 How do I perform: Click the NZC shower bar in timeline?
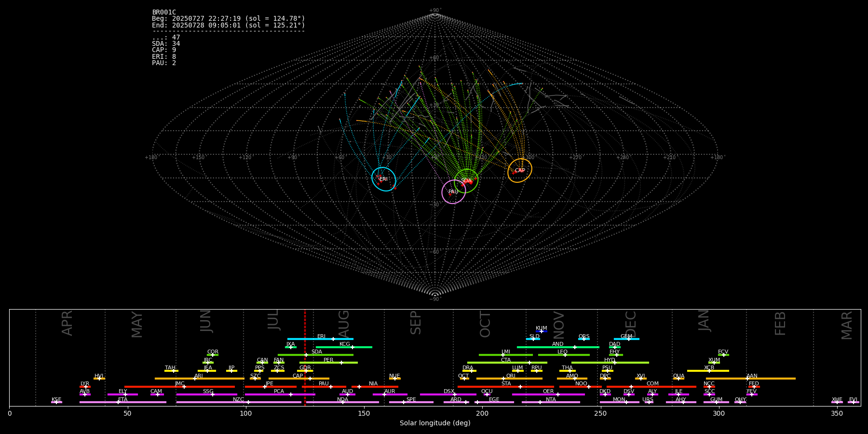[x=239, y=402]
